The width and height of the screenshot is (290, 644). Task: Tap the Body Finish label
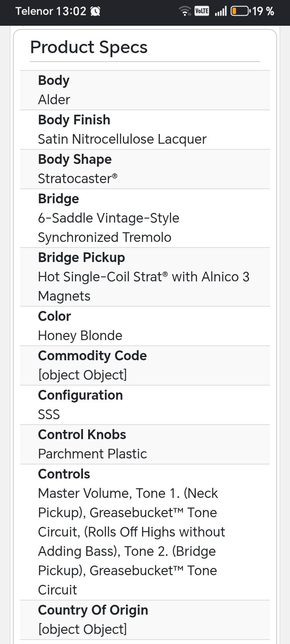(x=74, y=120)
